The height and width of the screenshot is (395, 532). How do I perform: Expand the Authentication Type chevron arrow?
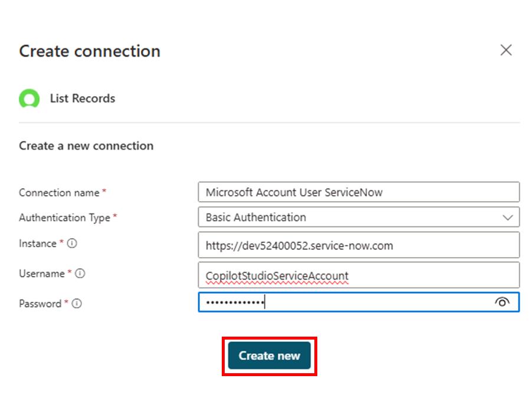coord(507,218)
